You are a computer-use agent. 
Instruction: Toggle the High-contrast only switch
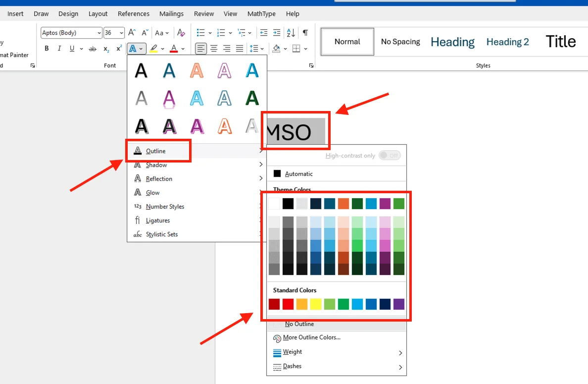390,156
